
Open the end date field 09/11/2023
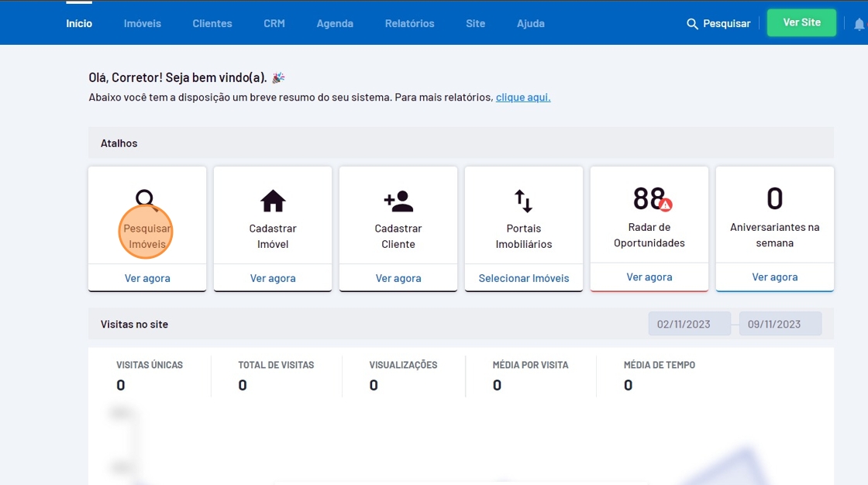click(780, 324)
